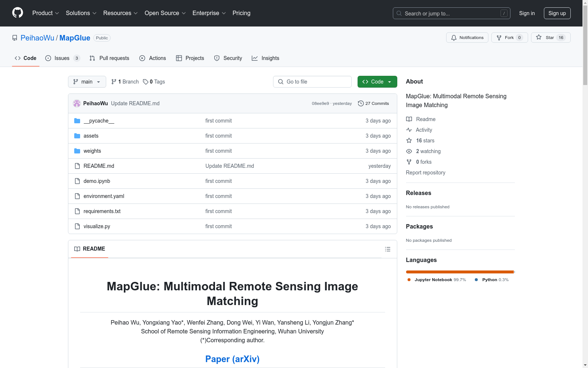Click the orange Jupyter Notebook language dot

[x=409, y=280]
